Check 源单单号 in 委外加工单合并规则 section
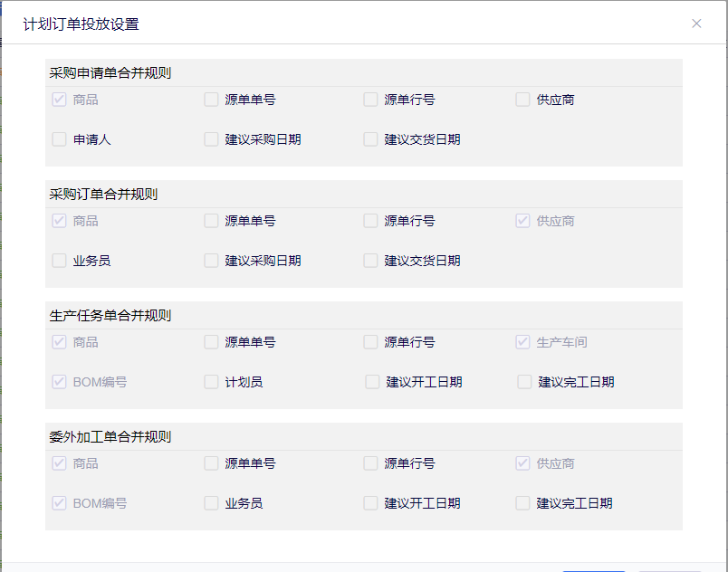728x572 pixels. click(211, 463)
